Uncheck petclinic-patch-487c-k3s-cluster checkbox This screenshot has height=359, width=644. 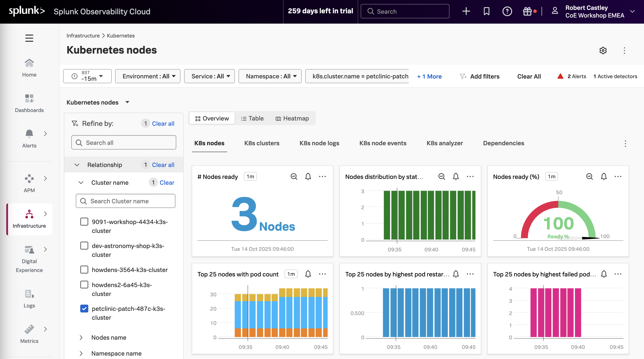pos(84,309)
